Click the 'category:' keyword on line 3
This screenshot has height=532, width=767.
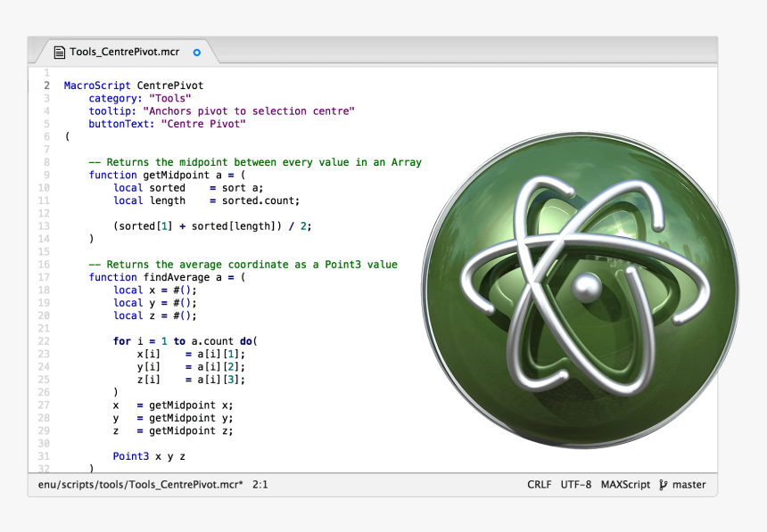115,98
